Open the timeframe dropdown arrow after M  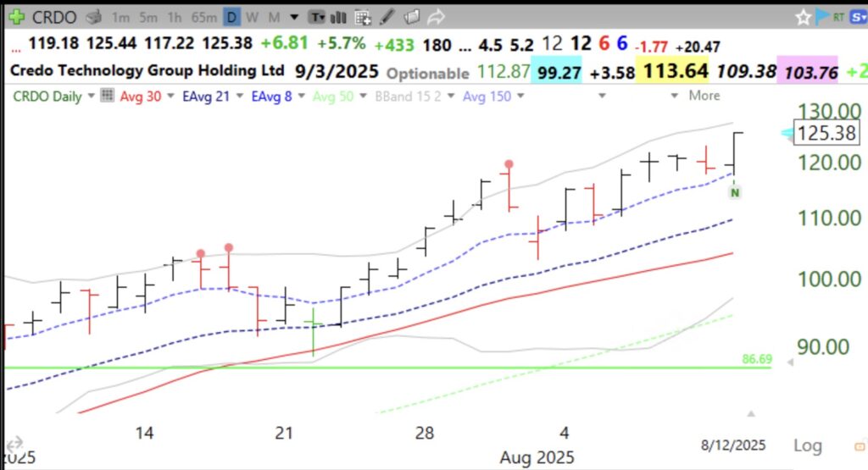(294, 18)
